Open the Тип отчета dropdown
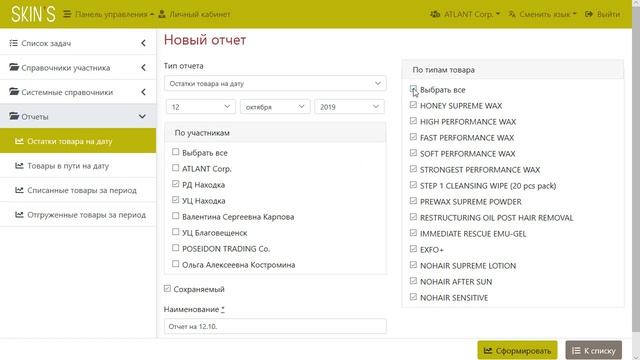Image resolution: width=640 pixels, height=360 pixels. coord(275,83)
